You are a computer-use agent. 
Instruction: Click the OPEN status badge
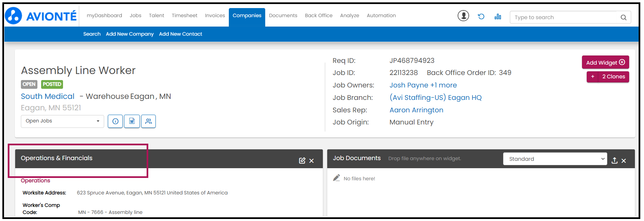[29, 84]
